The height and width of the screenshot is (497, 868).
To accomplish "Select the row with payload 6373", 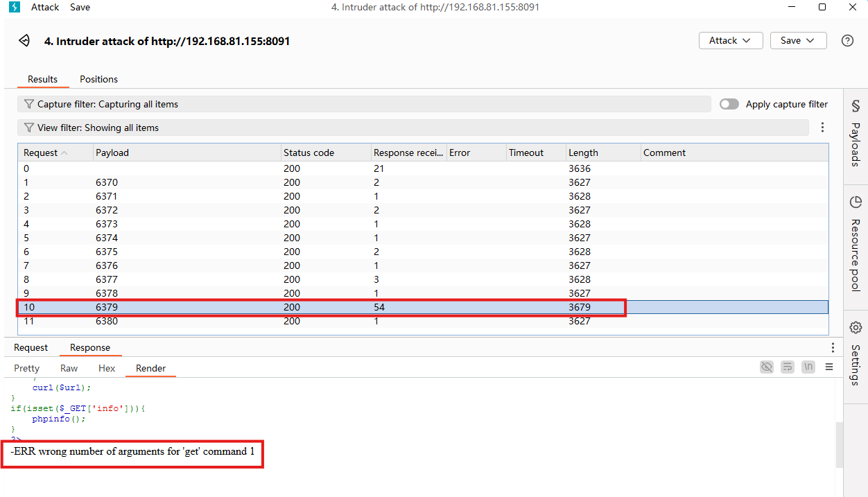I will (423, 224).
